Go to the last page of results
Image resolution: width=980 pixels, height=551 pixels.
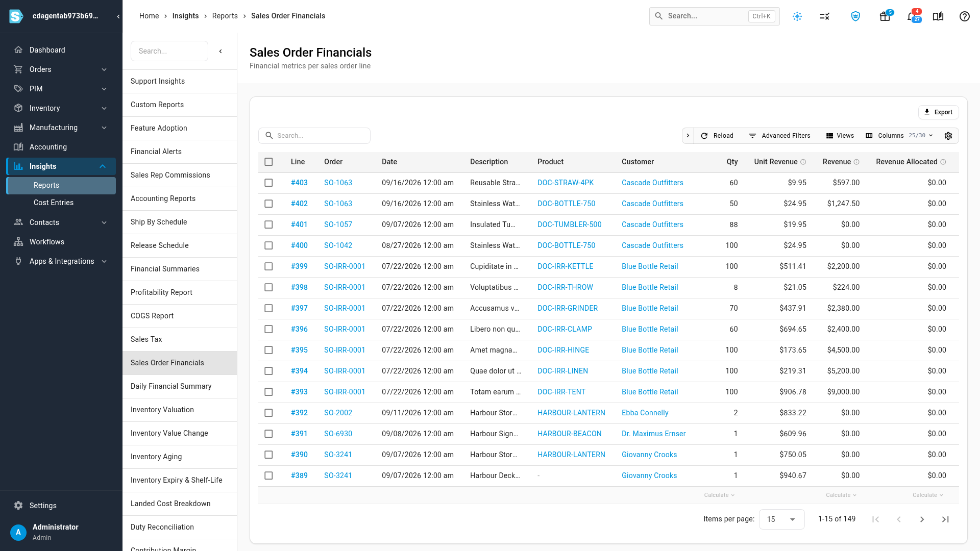click(945, 519)
